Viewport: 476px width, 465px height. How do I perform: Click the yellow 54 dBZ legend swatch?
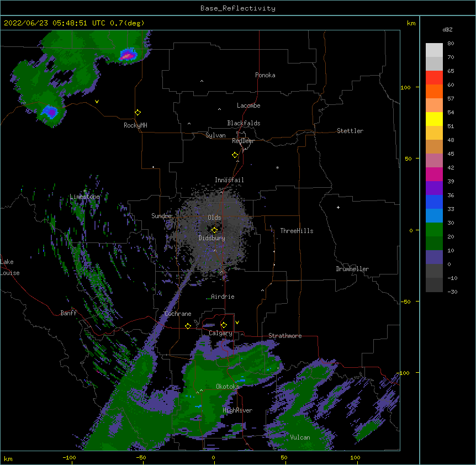tap(434, 119)
